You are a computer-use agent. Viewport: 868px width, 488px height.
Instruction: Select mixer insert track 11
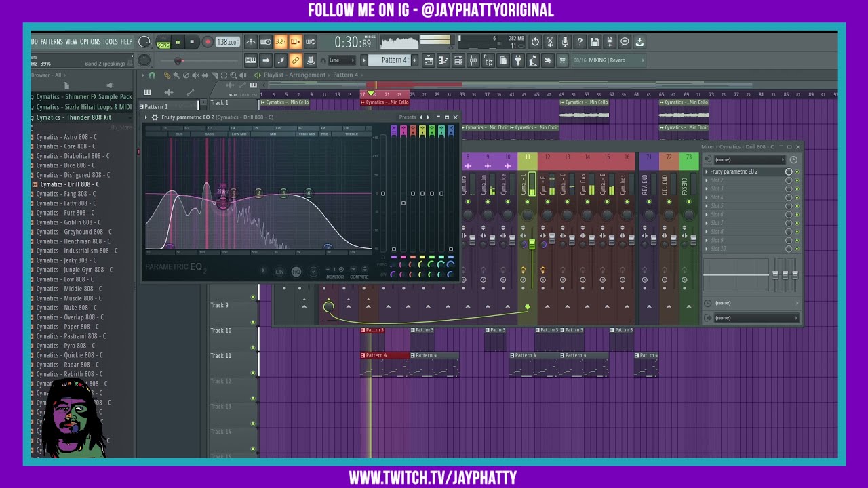point(528,157)
